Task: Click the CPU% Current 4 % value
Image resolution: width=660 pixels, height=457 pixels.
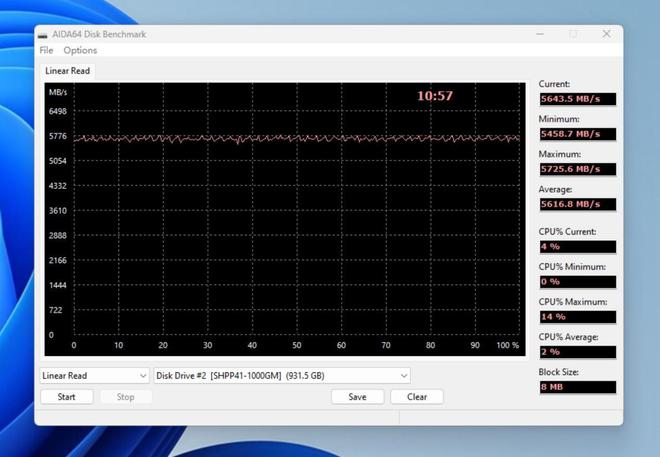Action: 578,247
